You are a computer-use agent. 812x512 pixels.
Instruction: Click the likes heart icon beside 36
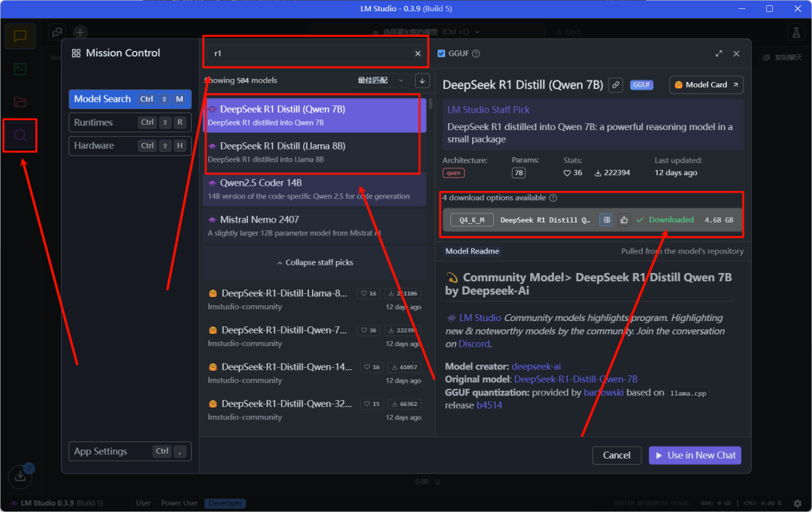[567, 173]
